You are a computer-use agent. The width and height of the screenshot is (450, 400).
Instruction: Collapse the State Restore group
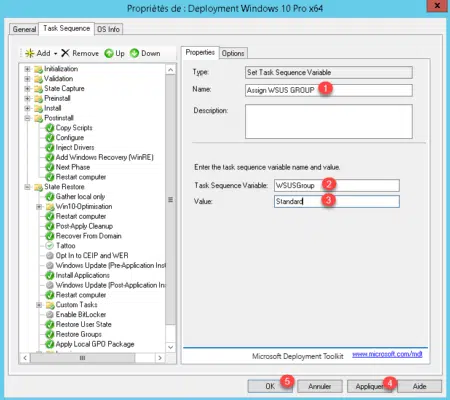click(x=27, y=187)
